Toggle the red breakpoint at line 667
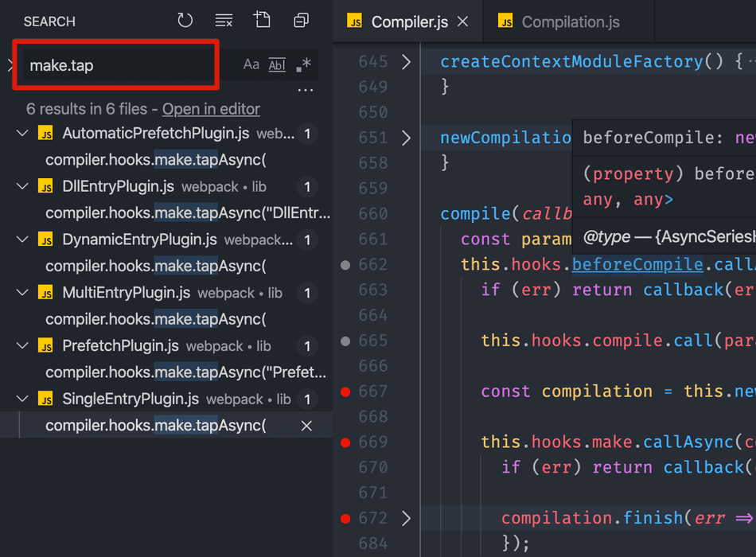Image resolution: width=756 pixels, height=557 pixels. point(345,391)
